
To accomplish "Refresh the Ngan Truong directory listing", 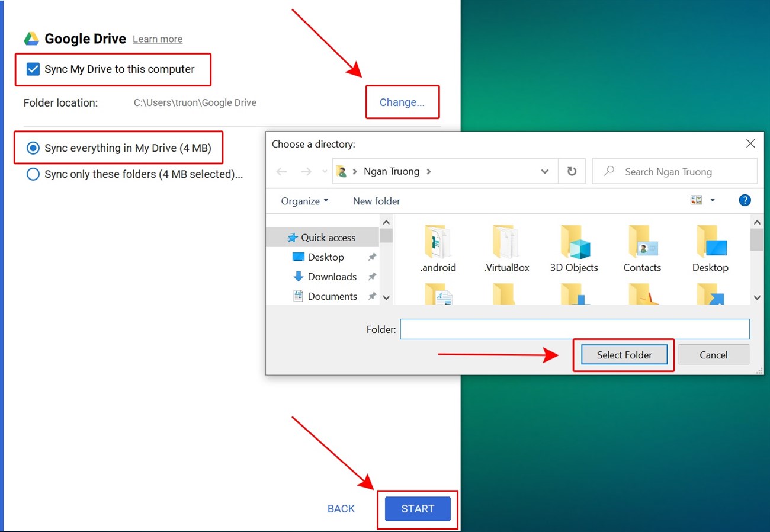I will [x=572, y=171].
